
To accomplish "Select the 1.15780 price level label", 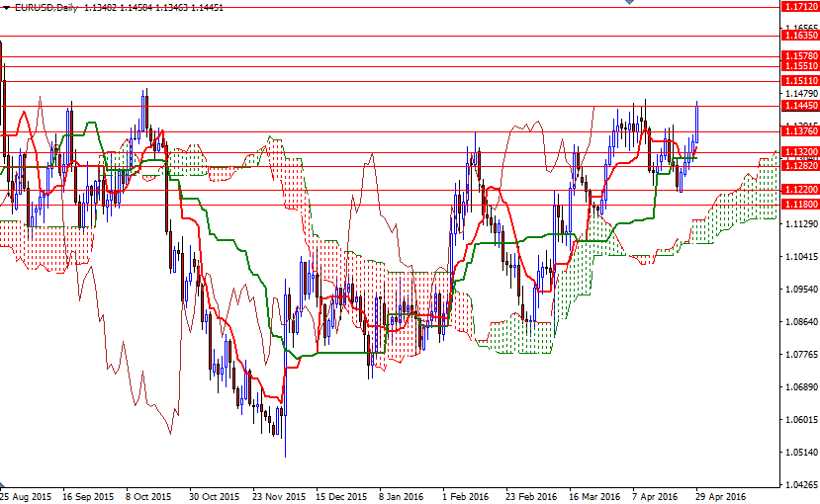I will coord(800,56).
